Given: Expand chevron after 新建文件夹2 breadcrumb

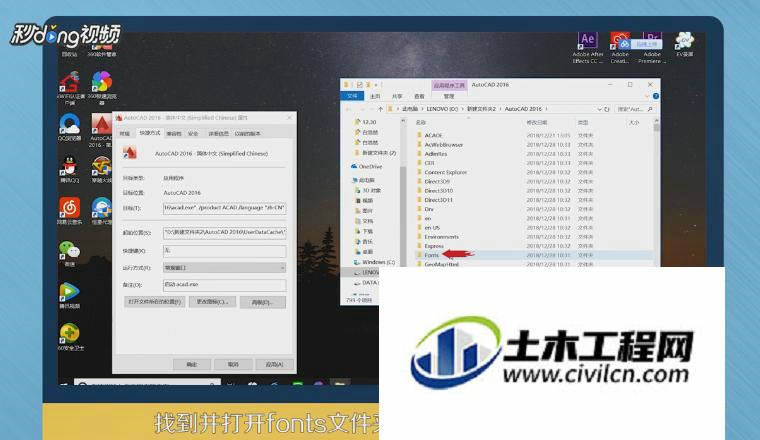Looking at the screenshot, I should [500, 109].
